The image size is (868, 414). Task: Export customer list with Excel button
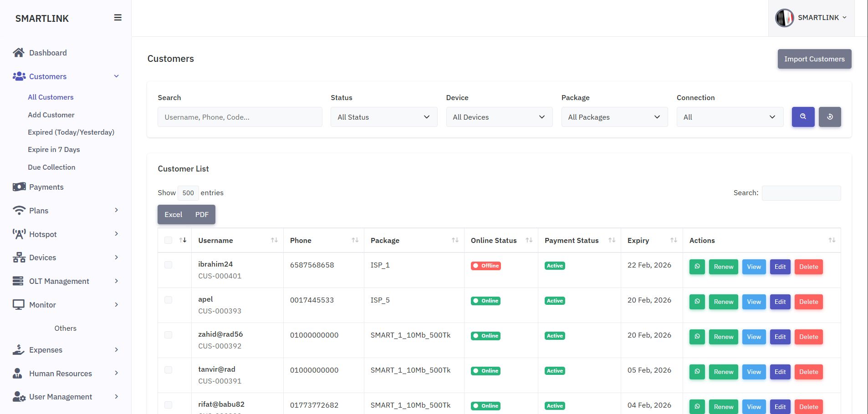pos(173,215)
